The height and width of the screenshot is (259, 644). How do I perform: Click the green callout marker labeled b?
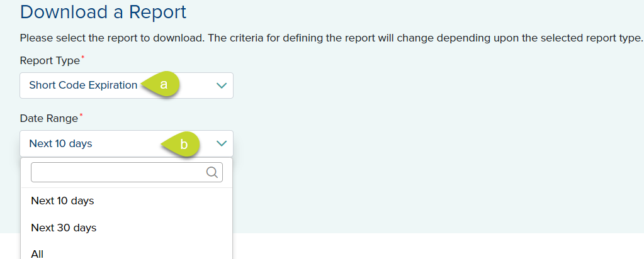coord(183,144)
